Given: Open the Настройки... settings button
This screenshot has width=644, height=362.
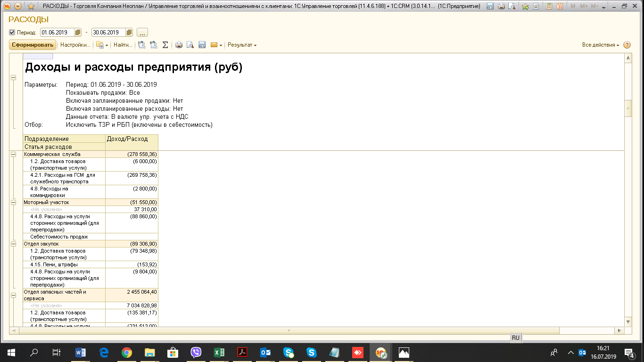Looking at the screenshot, I should 75,45.
